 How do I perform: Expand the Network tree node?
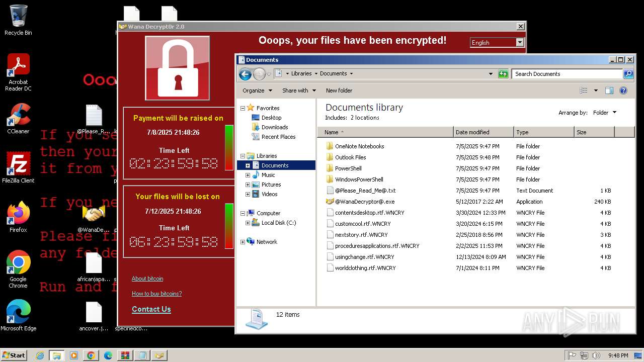[243, 242]
